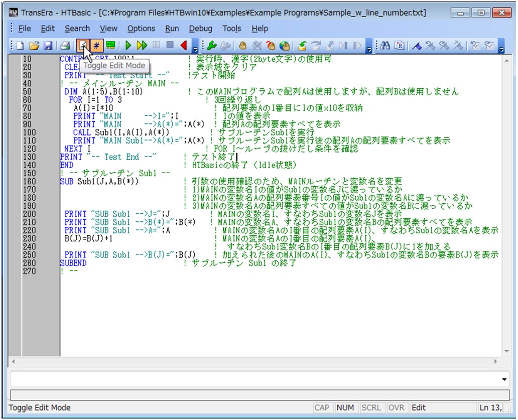The image size is (518, 420).
Task: Open the Options menu
Action: [x=141, y=29]
